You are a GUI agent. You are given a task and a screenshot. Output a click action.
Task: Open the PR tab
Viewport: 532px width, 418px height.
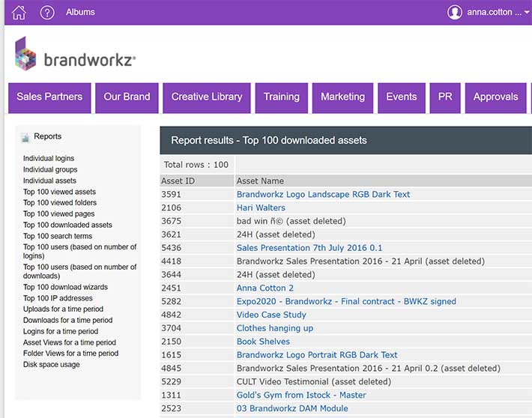(445, 97)
